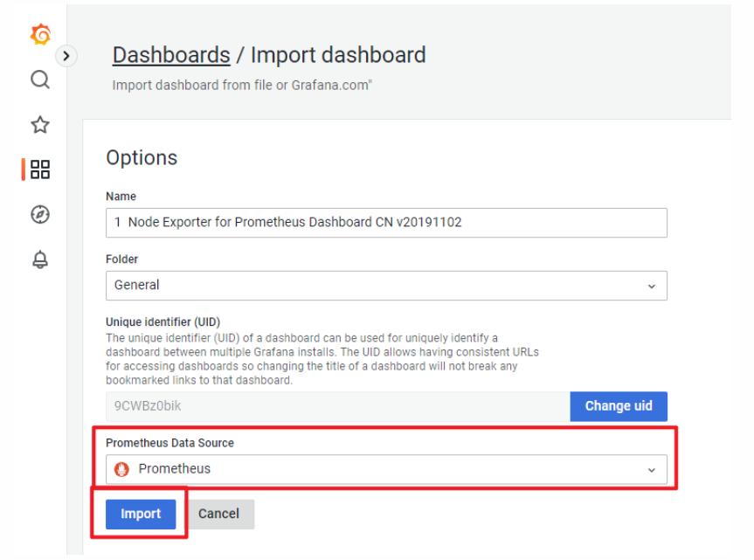Click the Import dashboard page title
This screenshot has height=560, width=754.
338,55
